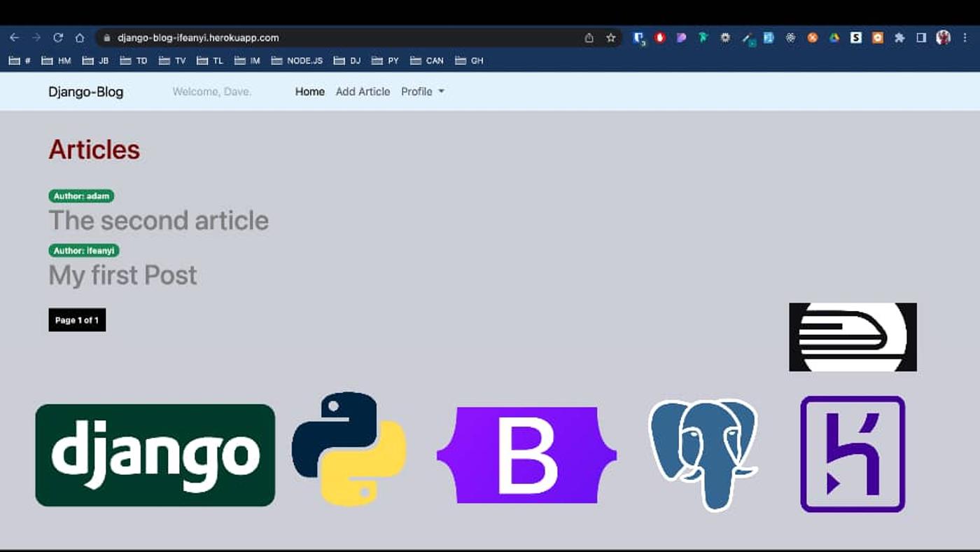The image size is (980, 552).
Task: Open the DJ bookmarks folder
Action: point(347,61)
